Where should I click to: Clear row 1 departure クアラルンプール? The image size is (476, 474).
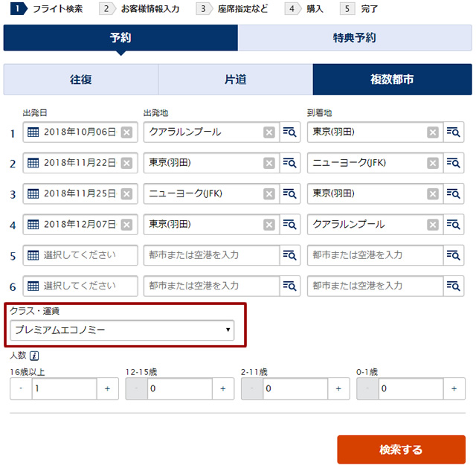[x=269, y=132]
